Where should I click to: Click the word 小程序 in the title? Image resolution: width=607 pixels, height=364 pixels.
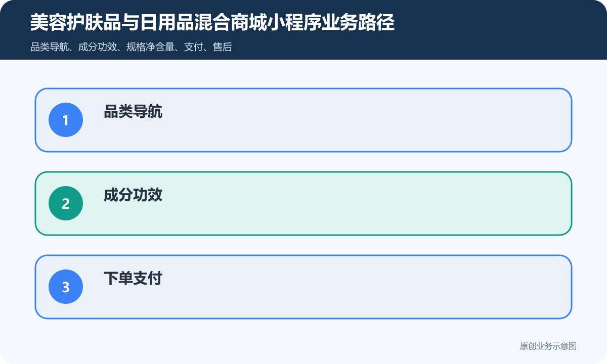294,23
